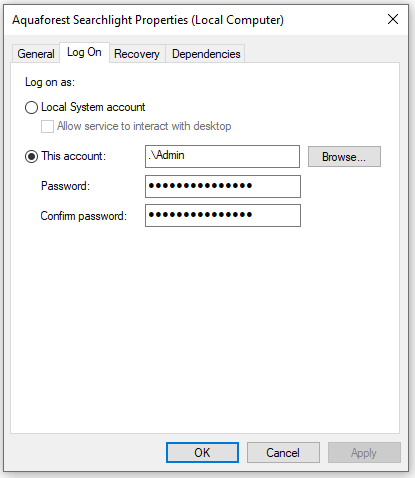The height and width of the screenshot is (478, 415).
Task: Go to the Dependencies tab
Action: (x=206, y=54)
